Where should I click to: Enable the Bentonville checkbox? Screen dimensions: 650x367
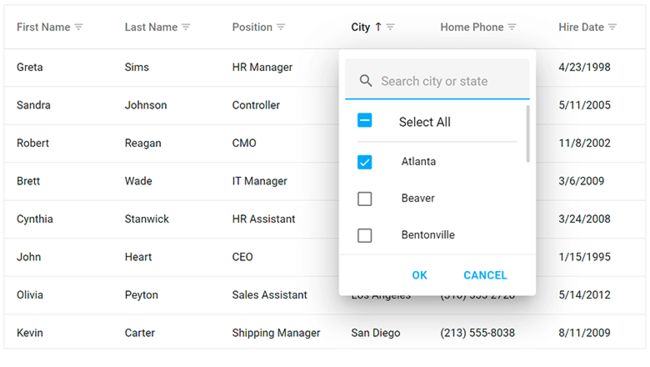pyautogui.click(x=365, y=236)
